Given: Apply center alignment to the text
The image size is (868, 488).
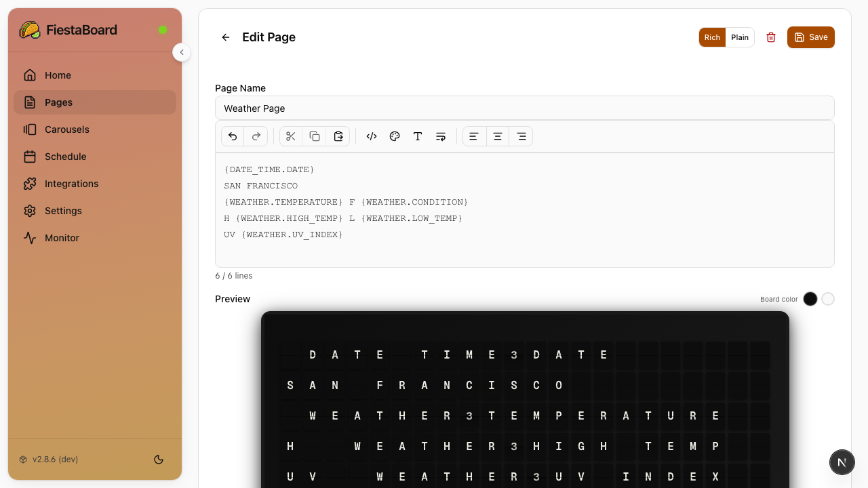Looking at the screenshot, I should [x=497, y=136].
